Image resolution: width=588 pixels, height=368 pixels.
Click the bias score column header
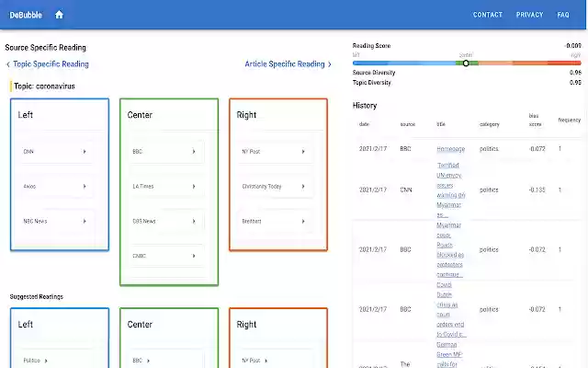[535, 120]
